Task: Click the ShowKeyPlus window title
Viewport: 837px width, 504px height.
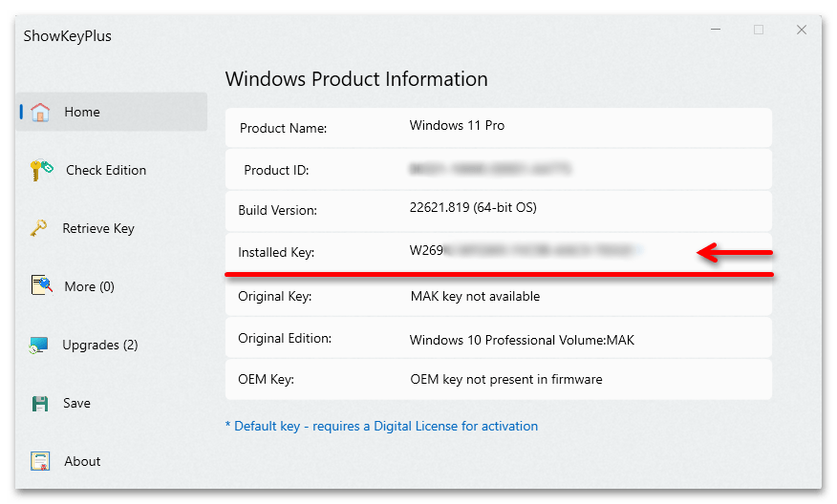Action: tap(68, 36)
